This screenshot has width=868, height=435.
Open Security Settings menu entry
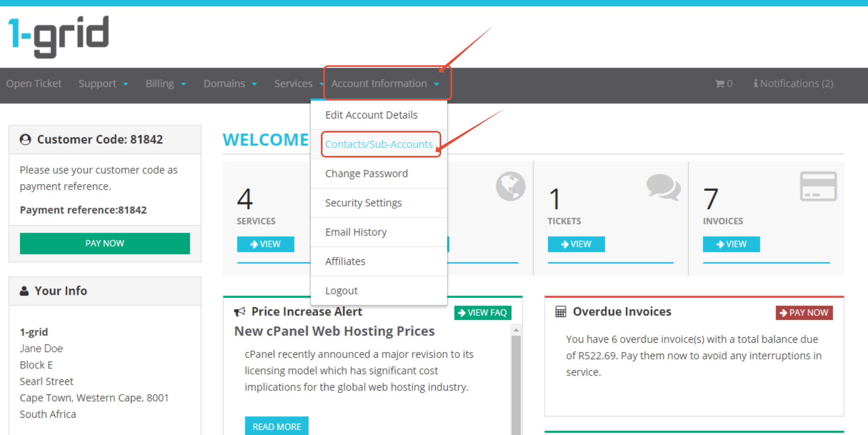(363, 203)
